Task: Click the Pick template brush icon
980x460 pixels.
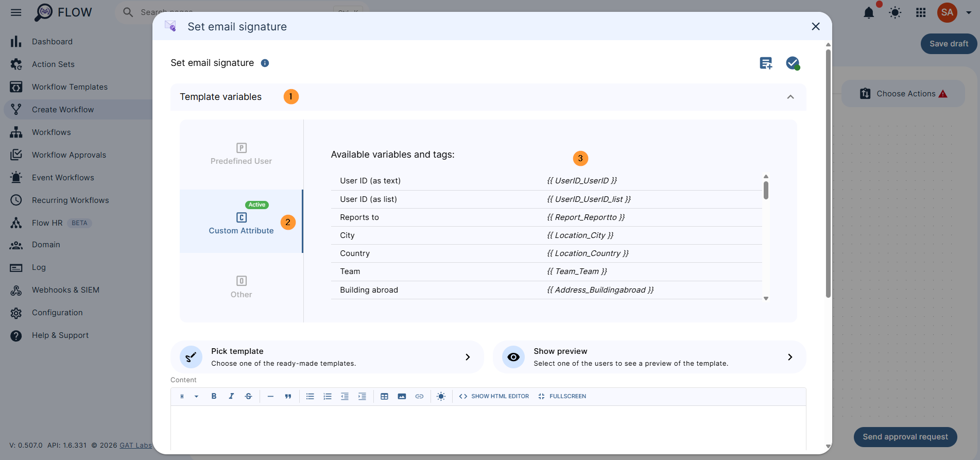Action: click(191, 357)
